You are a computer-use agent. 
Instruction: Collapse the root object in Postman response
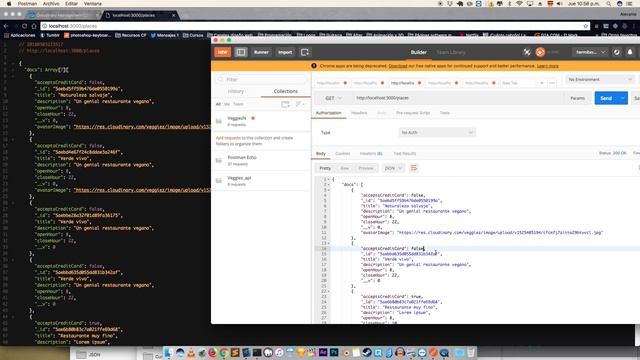tap(329, 179)
